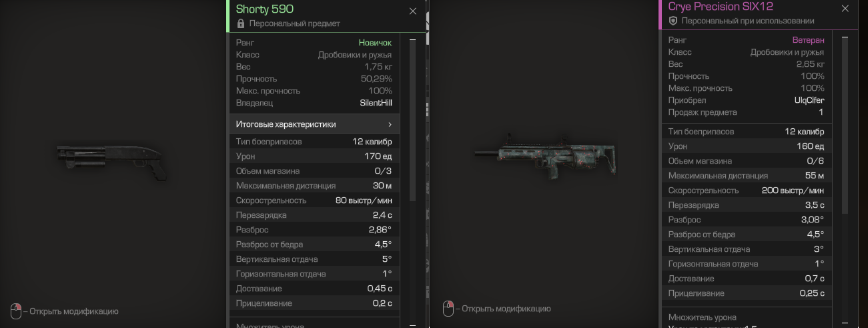This screenshot has height=328, width=868.
Task: Click the Crye Precision SIX12 weapon preview
Action: [x=546, y=157]
